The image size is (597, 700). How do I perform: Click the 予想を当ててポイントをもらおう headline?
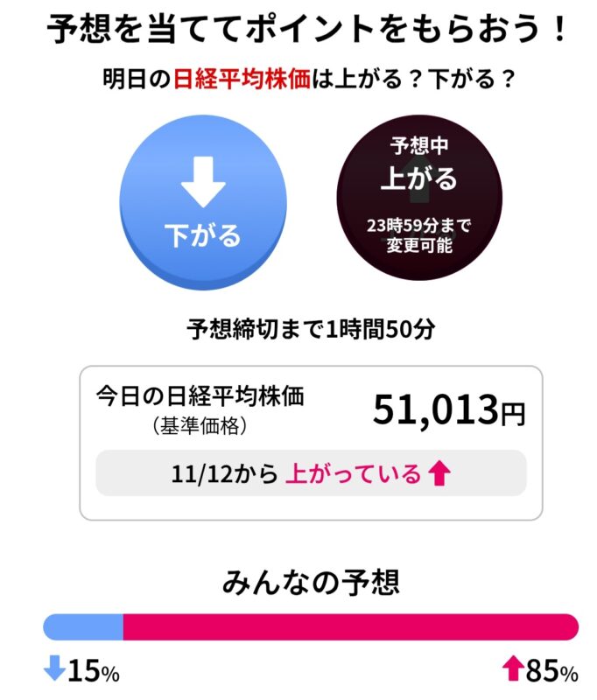coord(298,31)
